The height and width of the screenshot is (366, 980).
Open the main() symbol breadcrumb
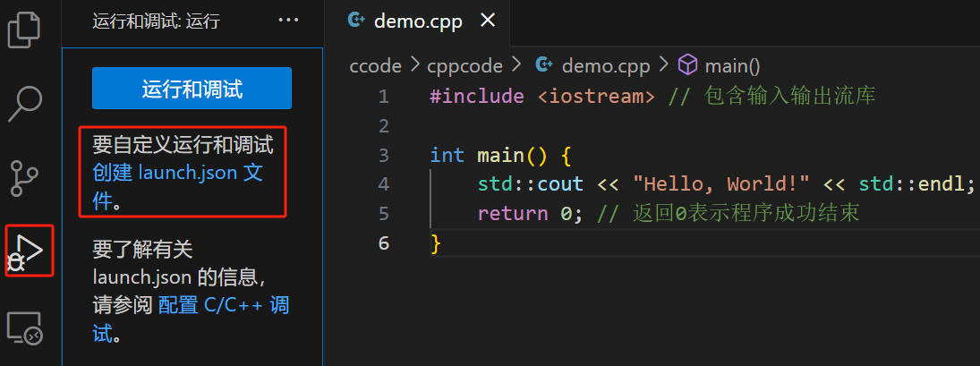coord(731,64)
